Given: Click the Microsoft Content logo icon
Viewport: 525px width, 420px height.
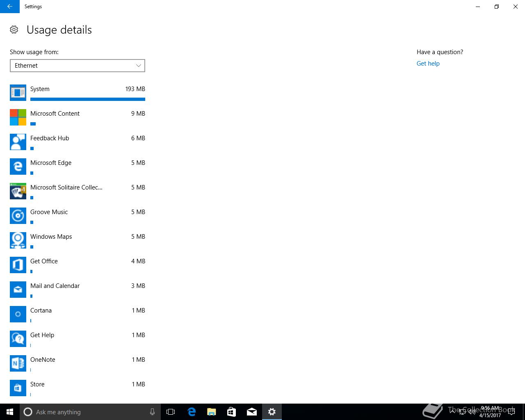Looking at the screenshot, I should pos(18,117).
